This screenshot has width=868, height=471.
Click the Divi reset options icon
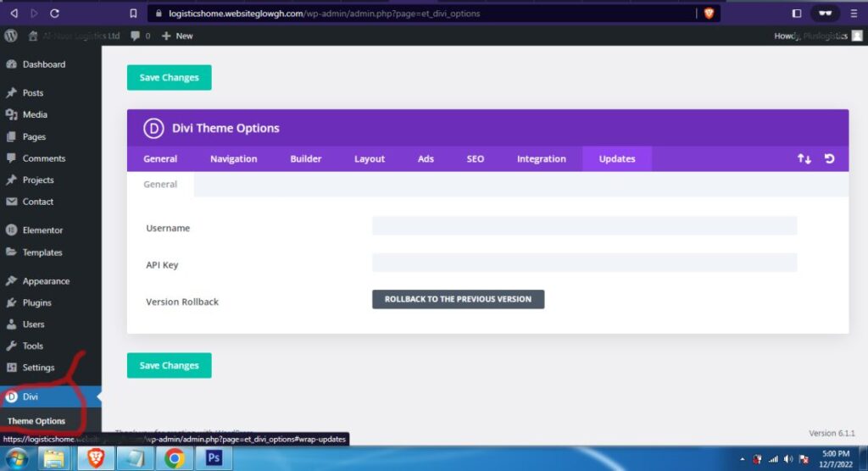click(x=829, y=159)
